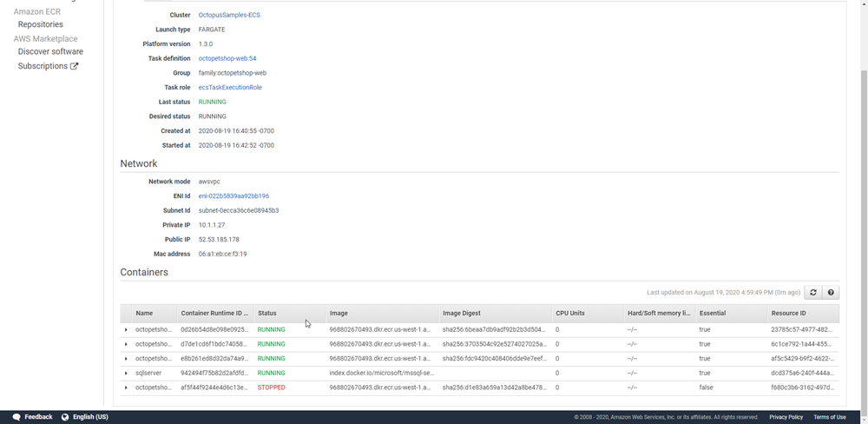
Task: Go to Repositories in sidebar
Action: point(41,24)
